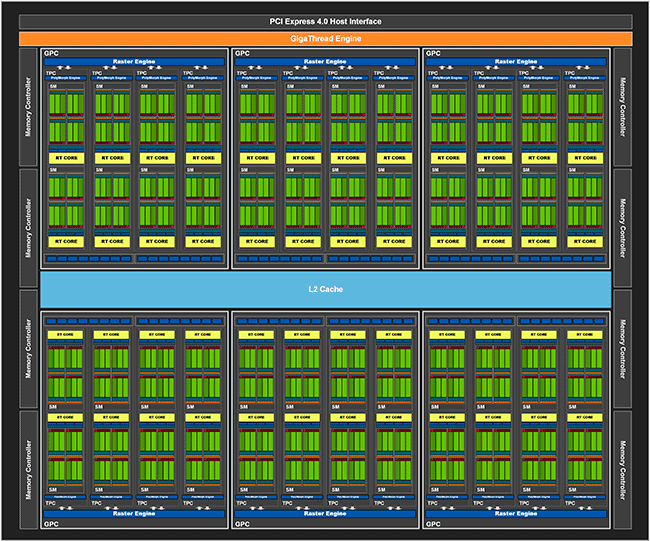Click Raster Engine in bottom-right GPC

click(x=517, y=513)
